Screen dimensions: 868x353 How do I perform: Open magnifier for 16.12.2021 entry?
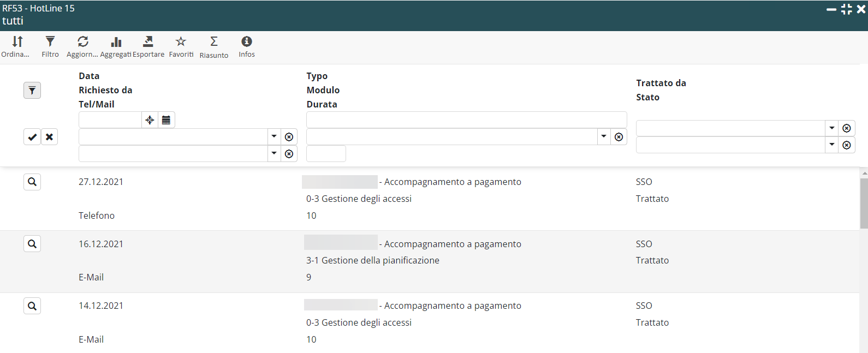click(x=32, y=244)
